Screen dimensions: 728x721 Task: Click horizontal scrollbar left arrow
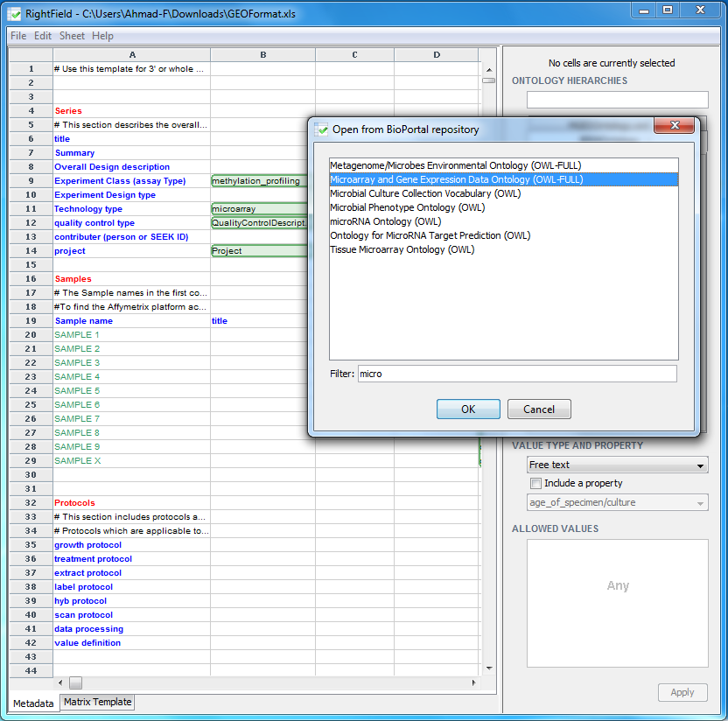coord(60,682)
